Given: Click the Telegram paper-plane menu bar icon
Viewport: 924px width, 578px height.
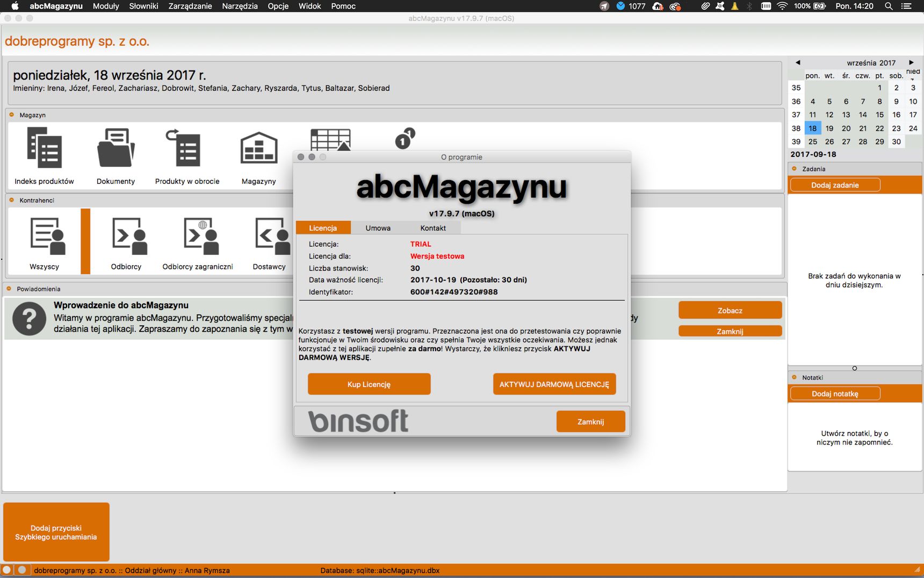Looking at the screenshot, I should [604, 6].
